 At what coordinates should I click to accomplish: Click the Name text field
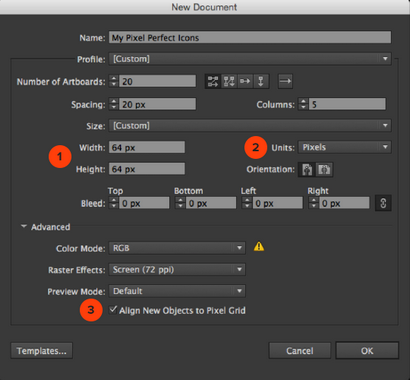[x=250, y=37]
